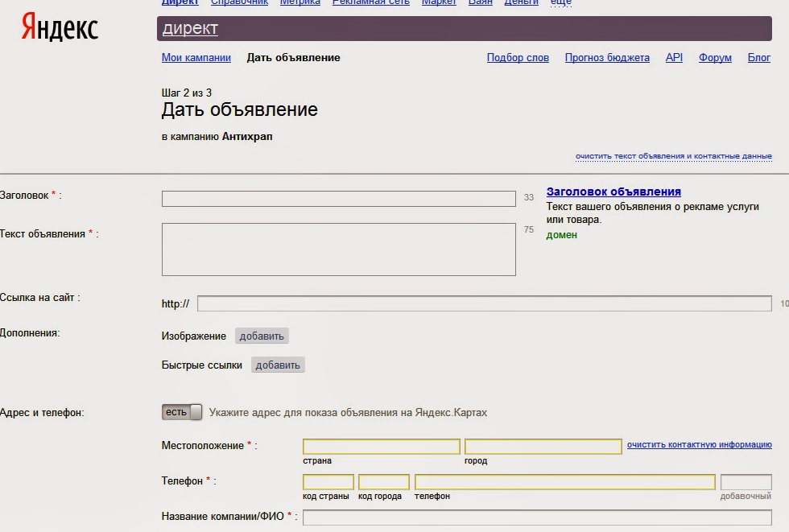The image size is (789, 532).
Task: Focus the страна location field
Action: coord(382,447)
